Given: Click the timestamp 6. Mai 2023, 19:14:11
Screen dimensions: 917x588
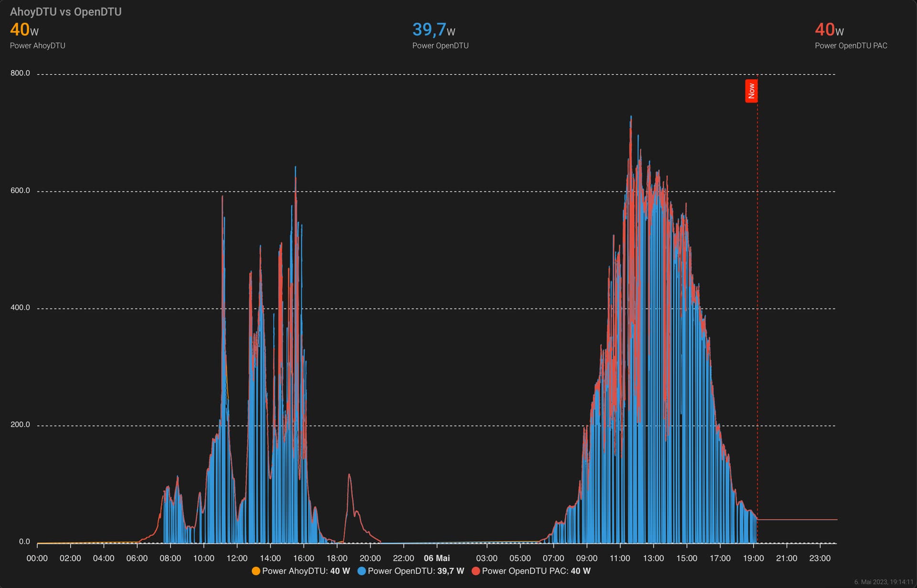Looking at the screenshot, I should tap(884, 582).
